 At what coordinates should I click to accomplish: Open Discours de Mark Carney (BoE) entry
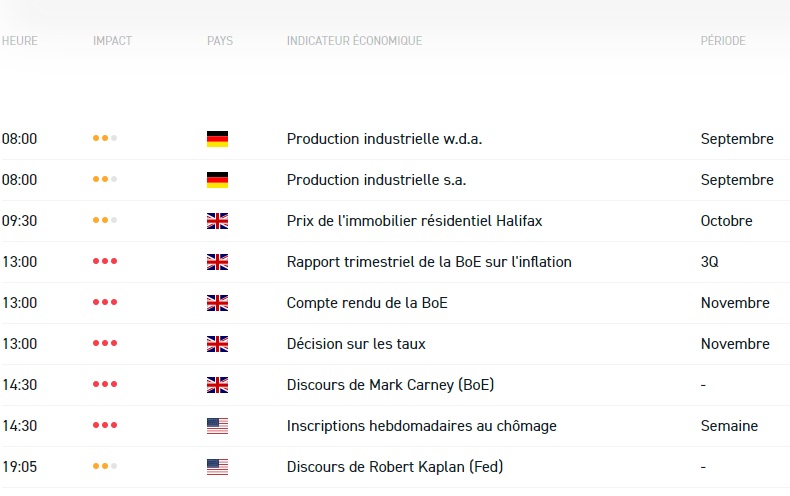390,385
